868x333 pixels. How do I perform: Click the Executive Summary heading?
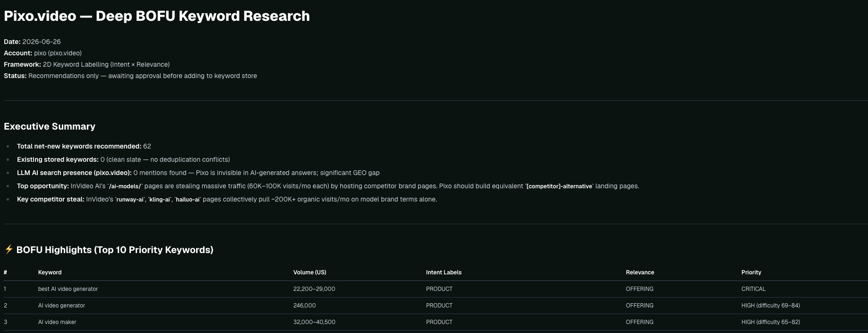coord(50,126)
